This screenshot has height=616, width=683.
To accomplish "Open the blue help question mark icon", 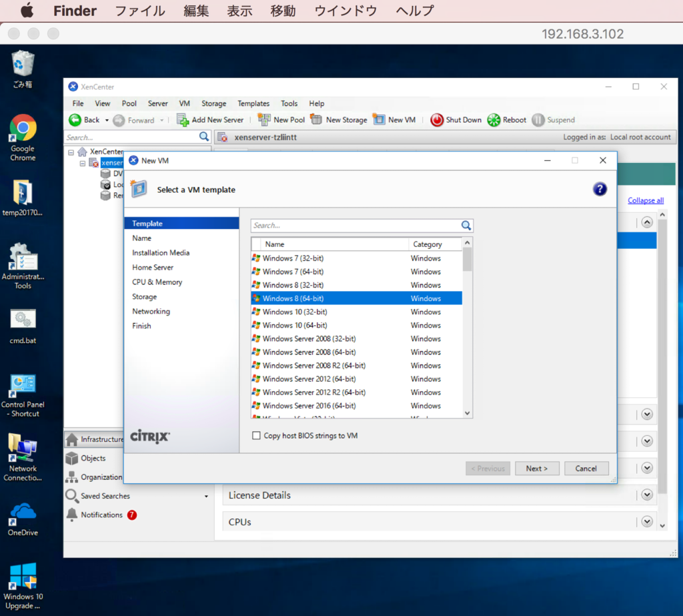I will click(600, 189).
